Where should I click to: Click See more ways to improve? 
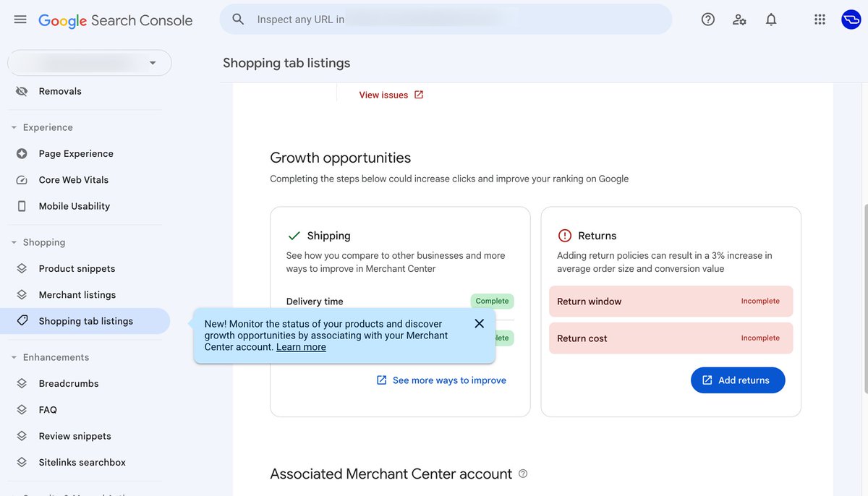[449, 380]
